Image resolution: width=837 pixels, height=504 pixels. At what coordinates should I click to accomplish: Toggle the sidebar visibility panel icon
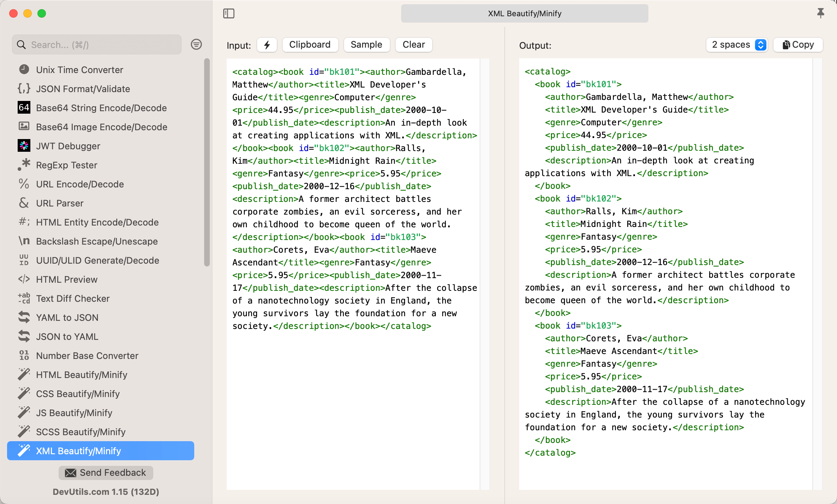[228, 13]
